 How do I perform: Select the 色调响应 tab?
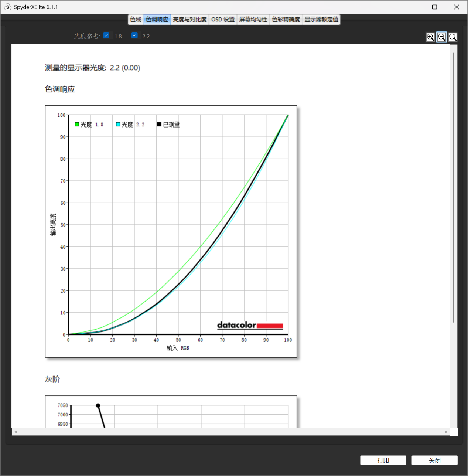coord(157,20)
